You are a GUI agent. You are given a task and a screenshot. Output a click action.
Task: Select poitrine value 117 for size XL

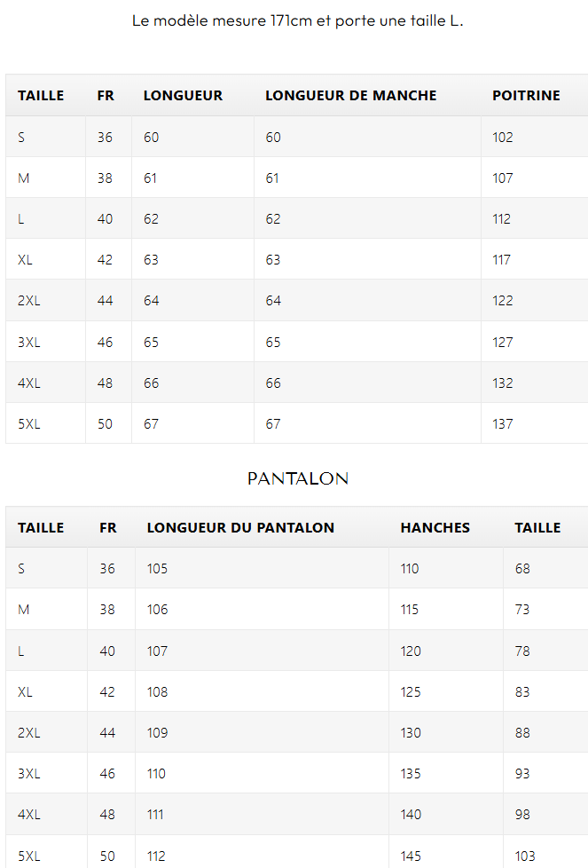tap(502, 260)
